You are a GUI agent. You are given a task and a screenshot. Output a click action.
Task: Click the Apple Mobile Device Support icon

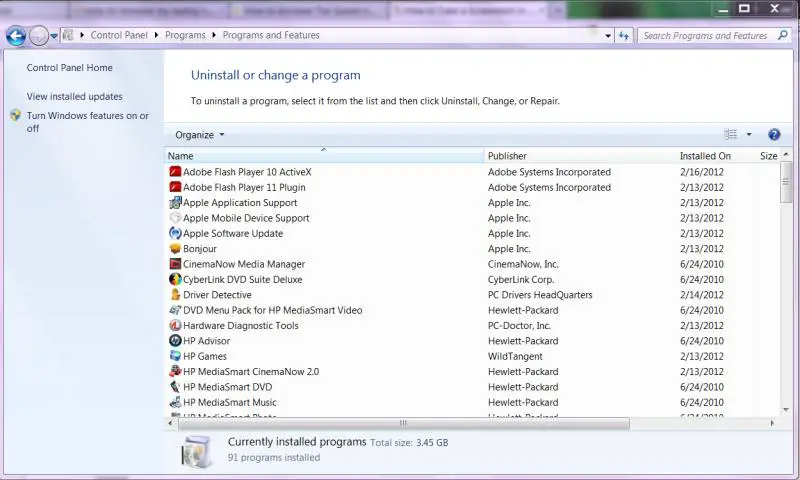click(175, 217)
